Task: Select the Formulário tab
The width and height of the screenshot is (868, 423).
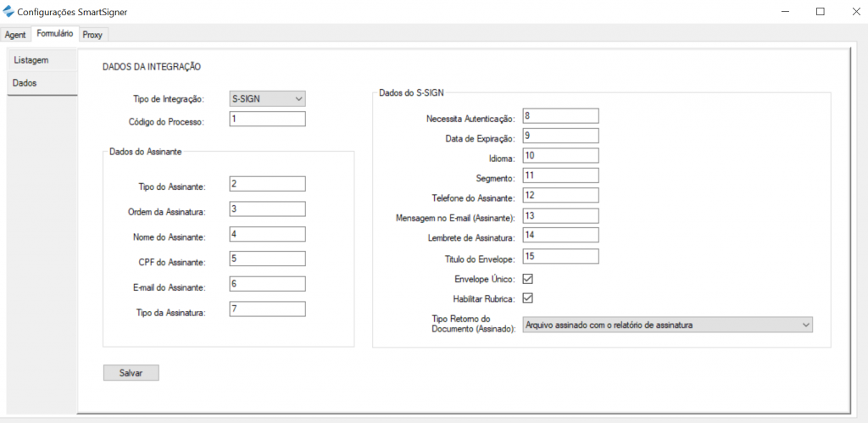Action: click(55, 33)
